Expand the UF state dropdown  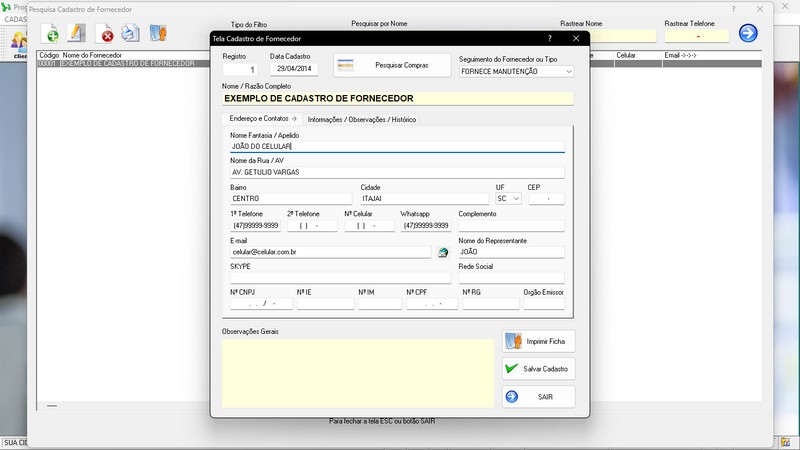pos(516,198)
